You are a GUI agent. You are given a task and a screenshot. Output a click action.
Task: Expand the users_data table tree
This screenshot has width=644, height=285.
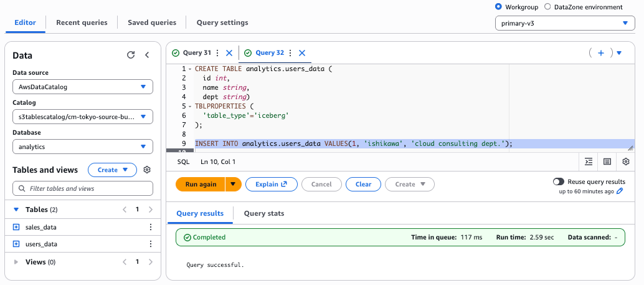[x=16, y=244]
